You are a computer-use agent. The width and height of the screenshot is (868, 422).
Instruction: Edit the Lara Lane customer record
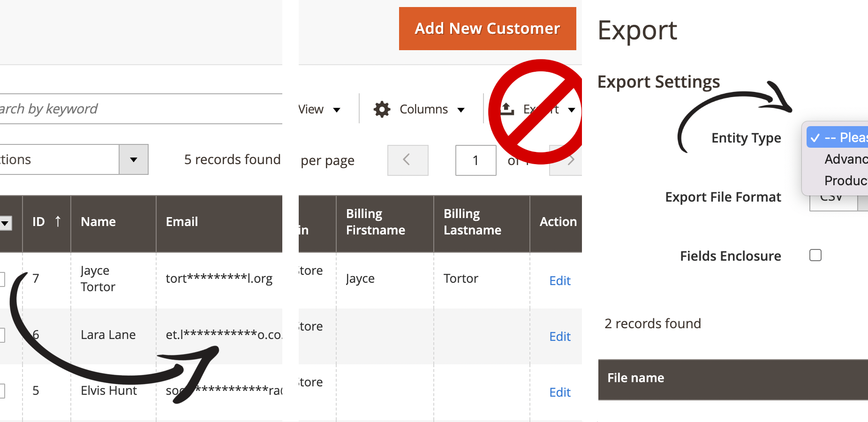(559, 336)
